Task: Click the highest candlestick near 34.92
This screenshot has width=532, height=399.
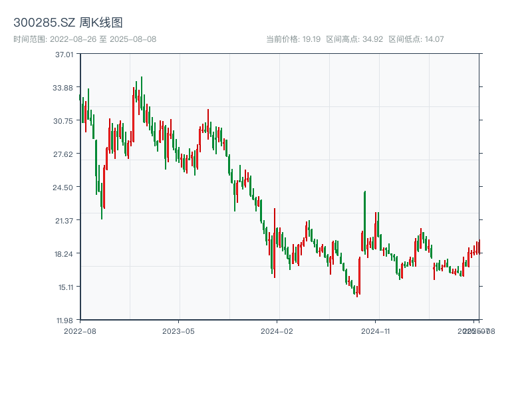Action: [141, 93]
